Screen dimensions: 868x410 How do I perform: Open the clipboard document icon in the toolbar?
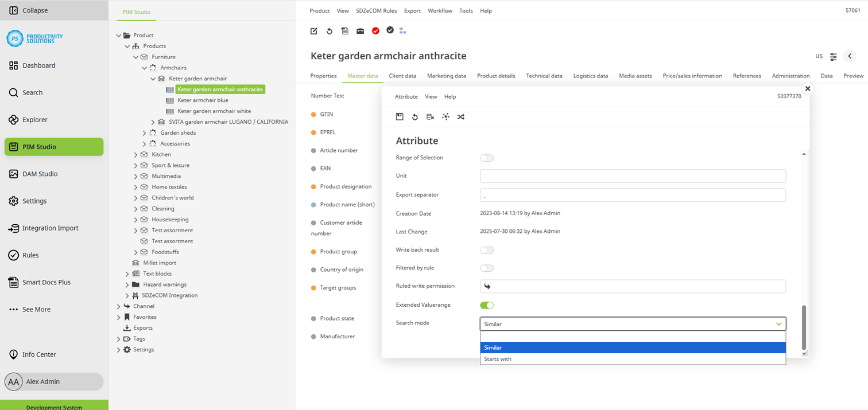[x=344, y=31]
